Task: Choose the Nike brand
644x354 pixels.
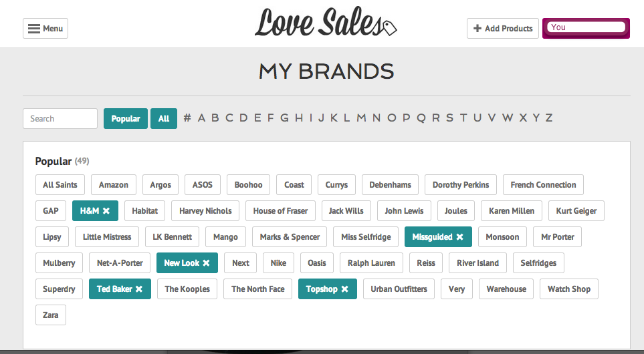Action: (278, 263)
